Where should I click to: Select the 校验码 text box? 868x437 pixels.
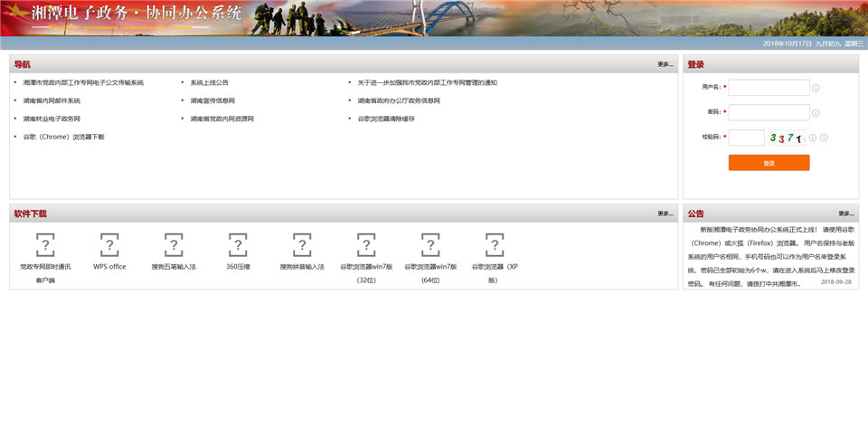tap(747, 138)
